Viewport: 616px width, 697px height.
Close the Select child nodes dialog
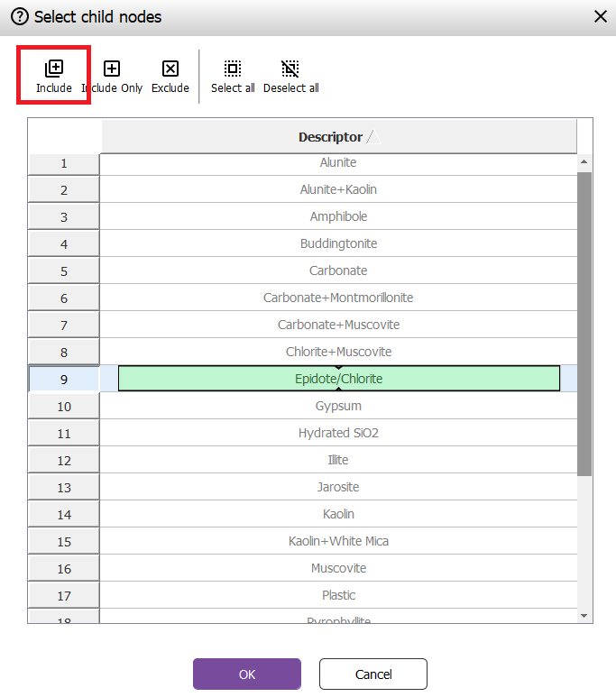coord(601,16)
